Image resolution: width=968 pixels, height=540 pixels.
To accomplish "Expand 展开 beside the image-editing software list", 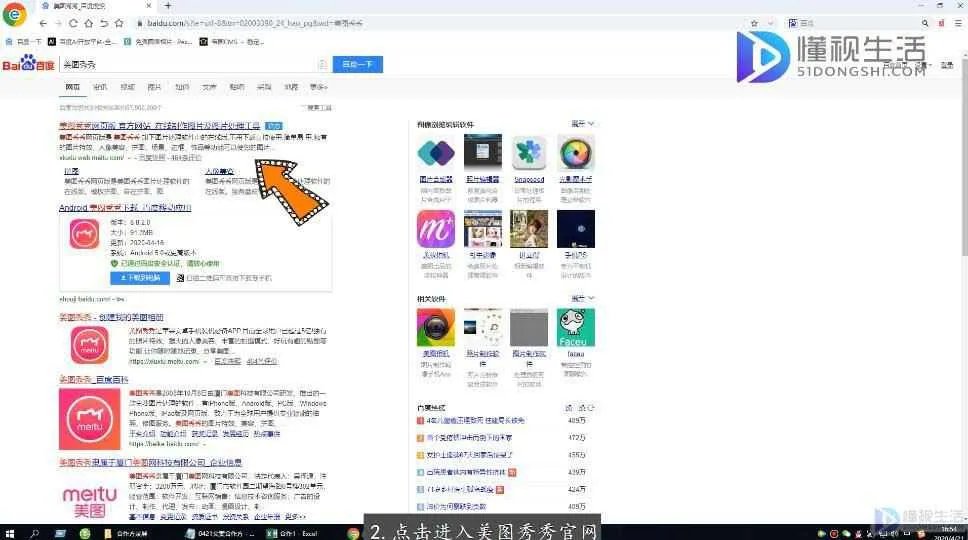I will tap(582, 124).
